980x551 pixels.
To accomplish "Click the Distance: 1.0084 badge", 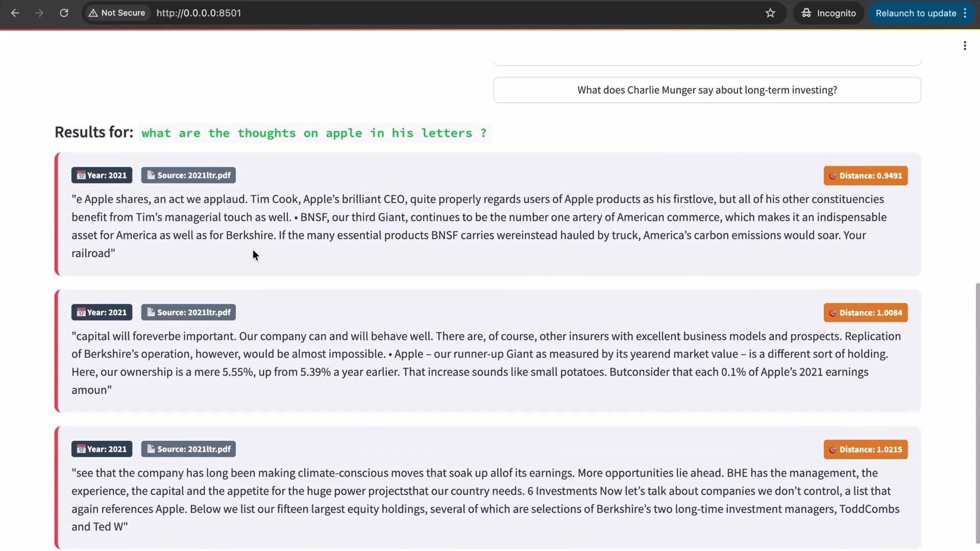I will click(866, 313).
